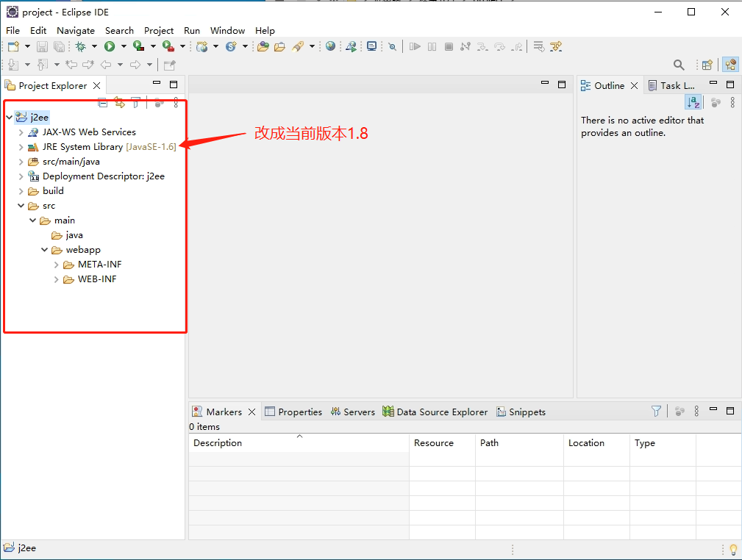Close the Project Explorer tab
Screen dimensions: 742x560
96,85
